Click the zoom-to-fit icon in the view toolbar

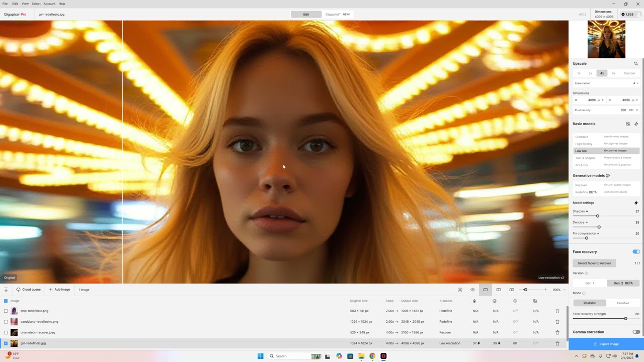coord(460,290)
